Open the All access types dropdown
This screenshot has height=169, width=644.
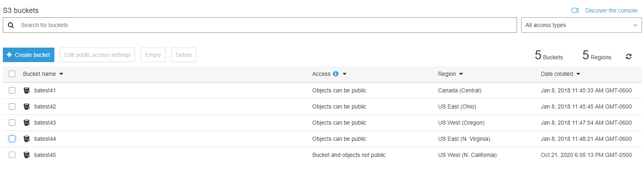(581, 25)
